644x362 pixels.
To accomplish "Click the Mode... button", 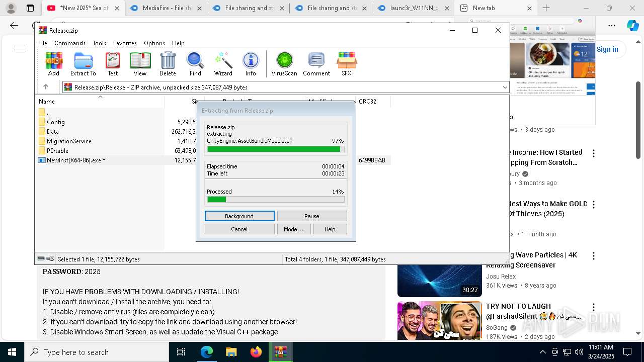I will pos(293,229).
